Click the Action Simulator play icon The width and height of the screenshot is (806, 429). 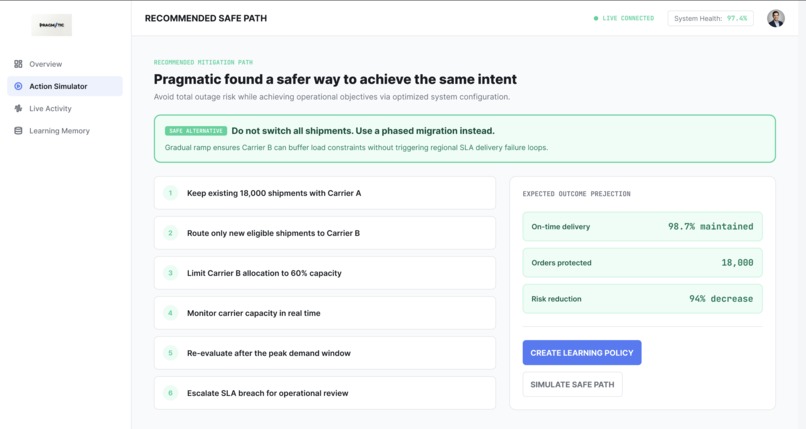point(18,86)
